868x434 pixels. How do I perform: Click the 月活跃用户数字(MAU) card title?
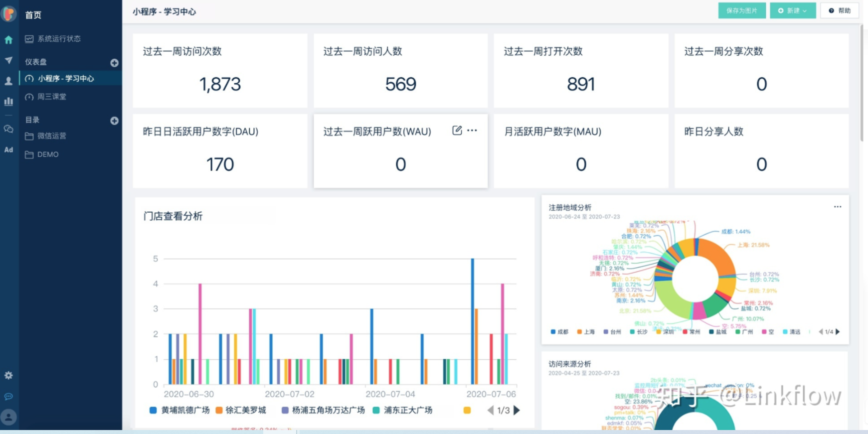point(552,132)
